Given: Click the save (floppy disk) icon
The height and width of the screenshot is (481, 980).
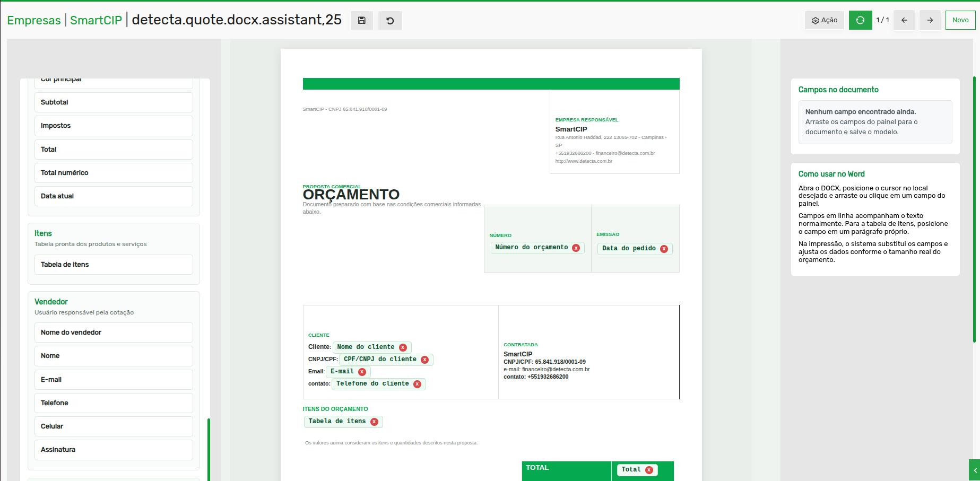Looking at the screenshot, I should coord(362,20).
